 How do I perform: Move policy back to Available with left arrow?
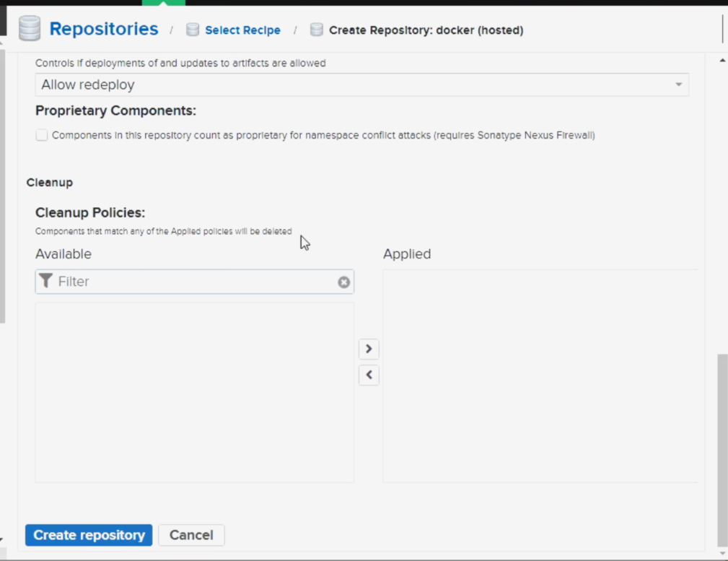[x=369, y=375]
